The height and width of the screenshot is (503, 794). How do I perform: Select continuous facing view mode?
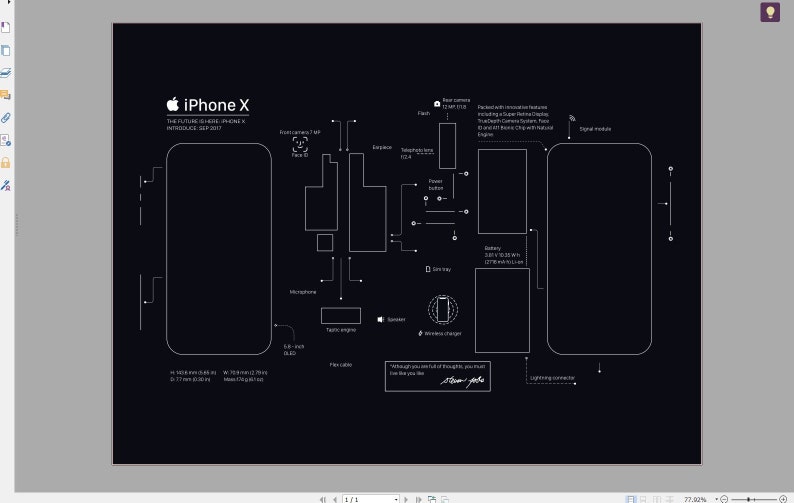pos(669,499)
